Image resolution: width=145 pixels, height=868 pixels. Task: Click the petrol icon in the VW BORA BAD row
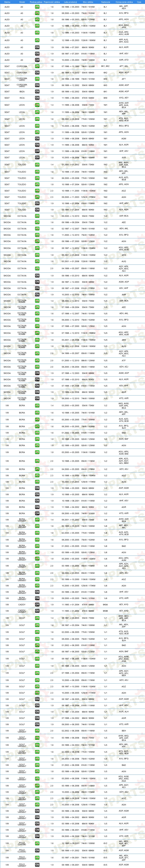[x=37, y=433]
